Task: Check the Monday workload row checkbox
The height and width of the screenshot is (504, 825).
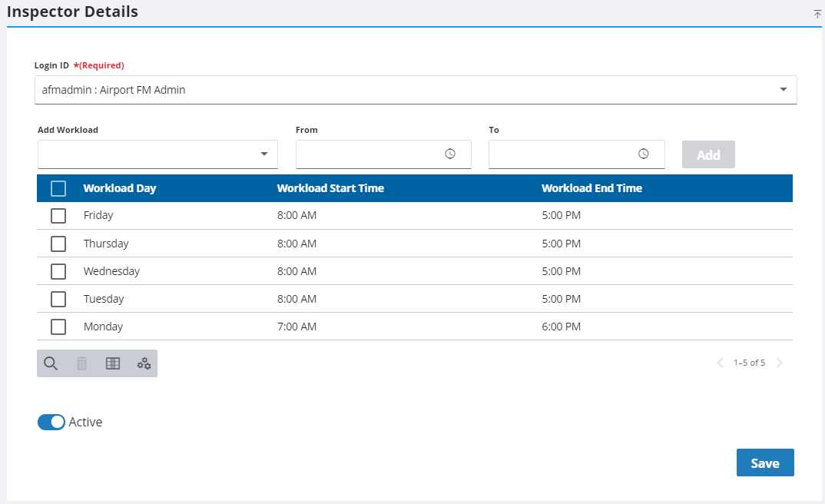Action: (x=58, y=327)
